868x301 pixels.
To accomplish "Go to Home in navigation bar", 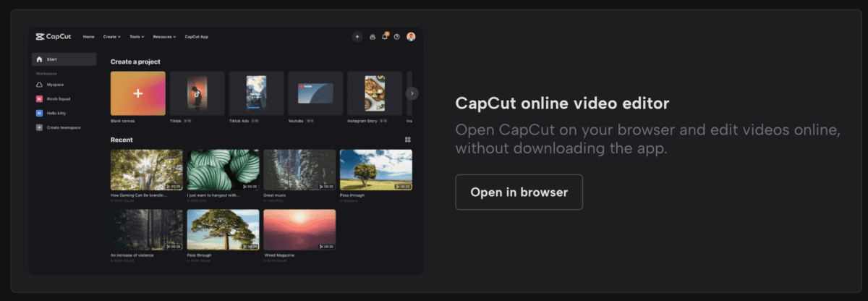I will click(x=88, y=36).
